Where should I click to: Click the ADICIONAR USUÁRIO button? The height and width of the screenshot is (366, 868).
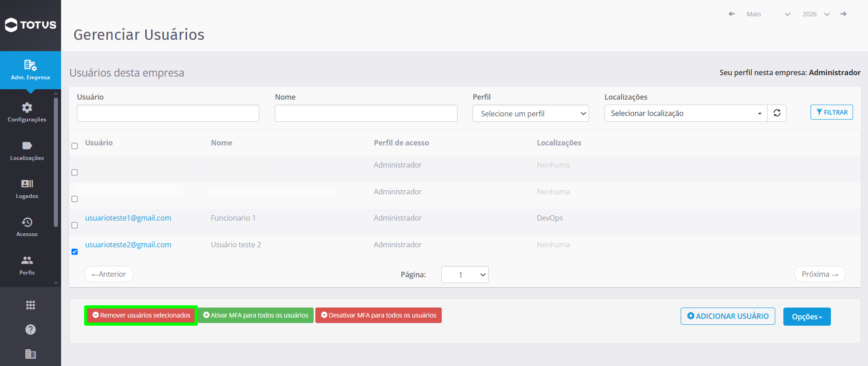[728, 316]
